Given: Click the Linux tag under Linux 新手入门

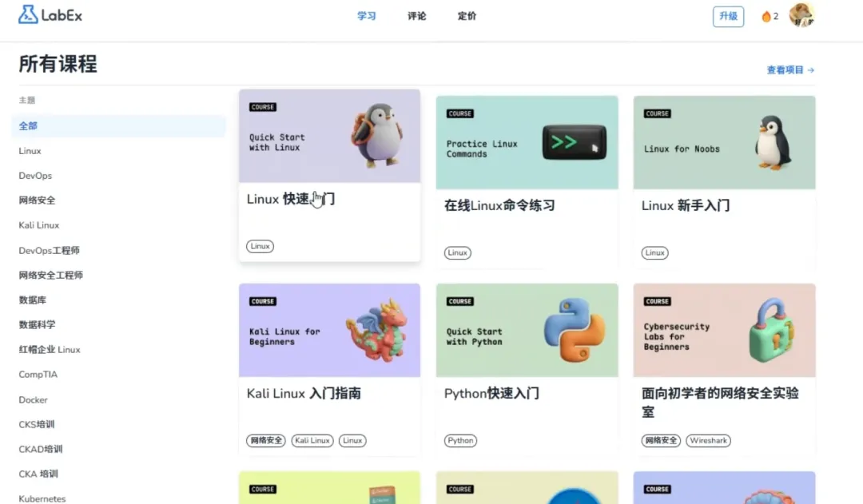Looking at the screenshot, I should [x=654, y=252].
